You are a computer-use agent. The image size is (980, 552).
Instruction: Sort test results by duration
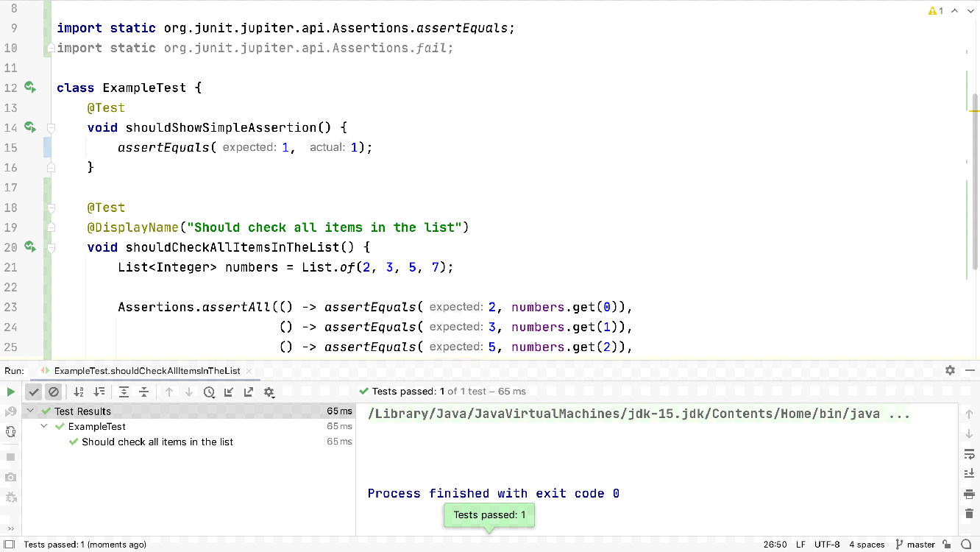click(99, 392)
